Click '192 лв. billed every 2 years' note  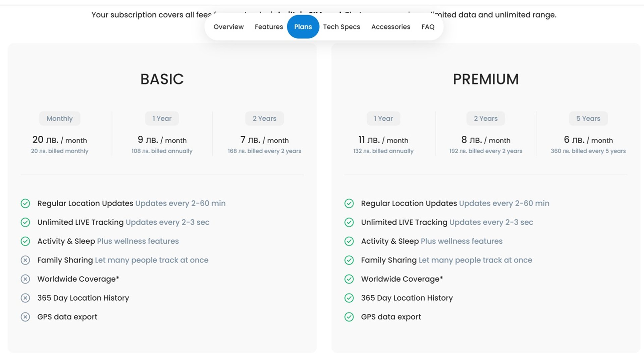pos(486,151)
